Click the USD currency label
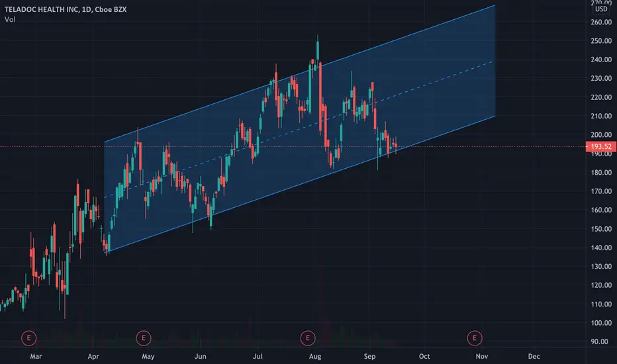 tap(601, 9)
